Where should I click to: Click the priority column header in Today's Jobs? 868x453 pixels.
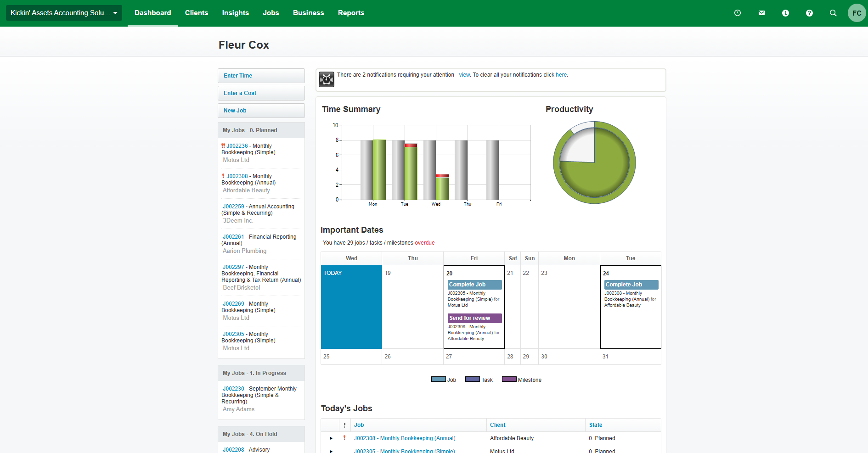[x=345, y=425]
